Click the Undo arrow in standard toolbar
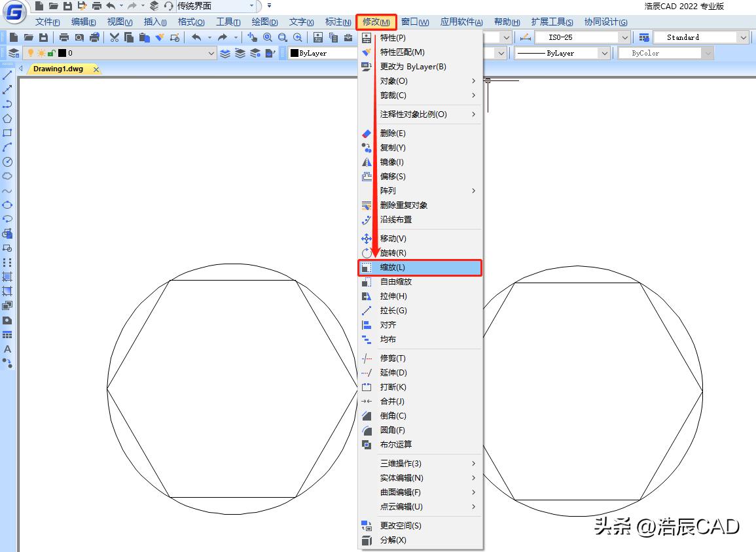This screenshot has width=756, height=552. 196,37
